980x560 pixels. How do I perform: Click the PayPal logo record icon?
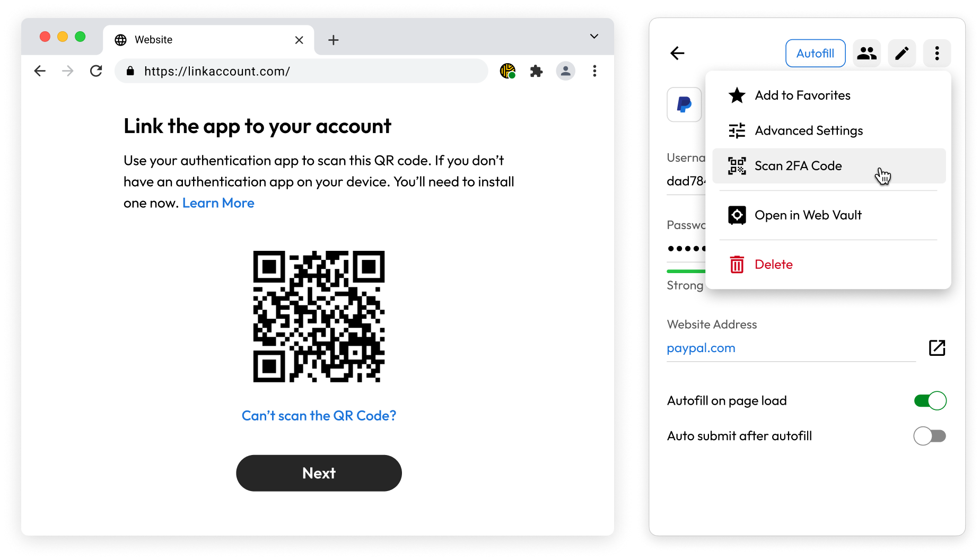[x=684, y=104]
